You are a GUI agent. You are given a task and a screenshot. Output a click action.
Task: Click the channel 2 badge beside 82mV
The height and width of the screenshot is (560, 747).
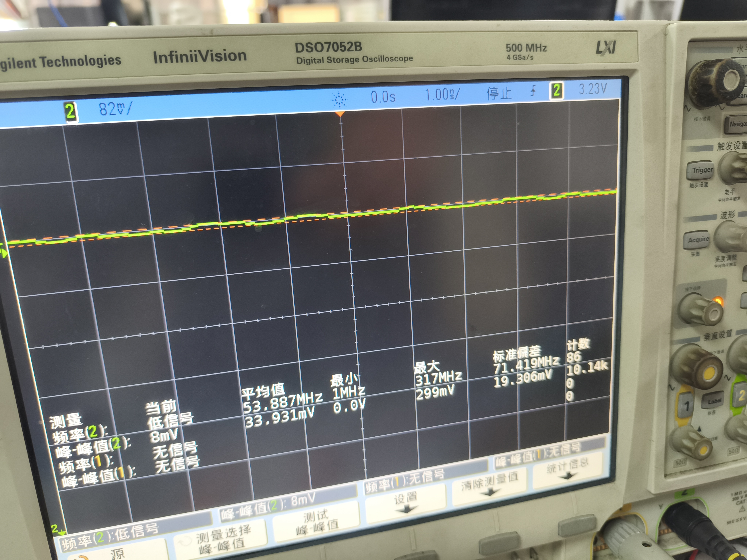[70, 111]
